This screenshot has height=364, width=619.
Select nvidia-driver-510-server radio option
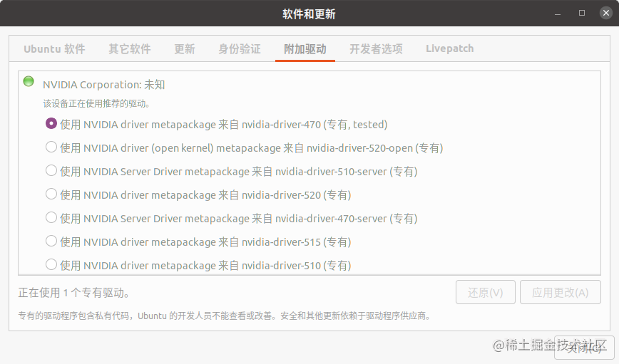coord(51,170)
